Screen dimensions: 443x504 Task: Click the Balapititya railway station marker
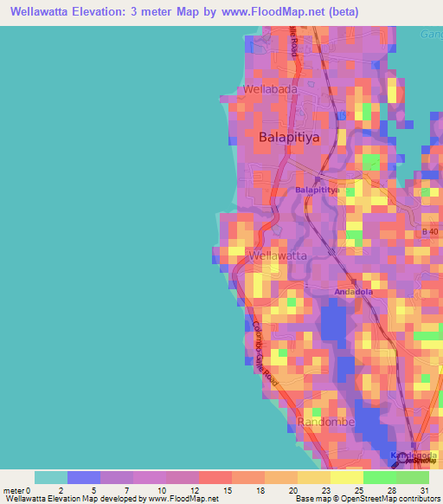click(318, 179)
